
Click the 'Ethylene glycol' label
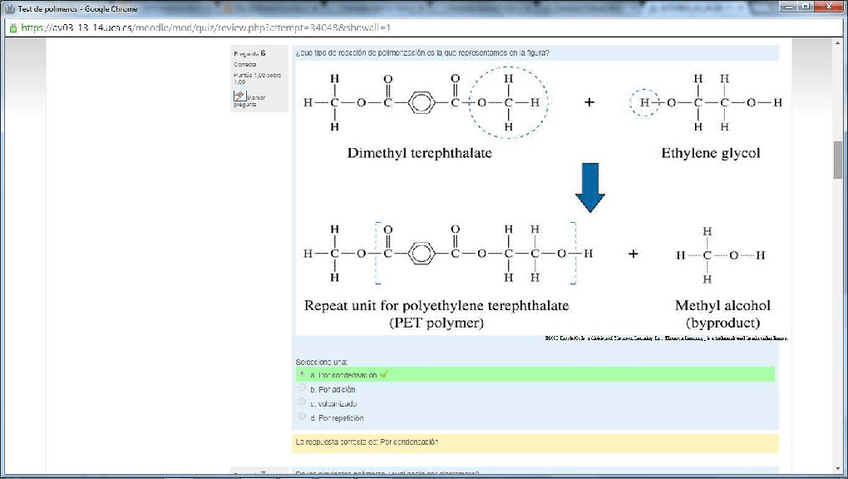coord(711,153)
